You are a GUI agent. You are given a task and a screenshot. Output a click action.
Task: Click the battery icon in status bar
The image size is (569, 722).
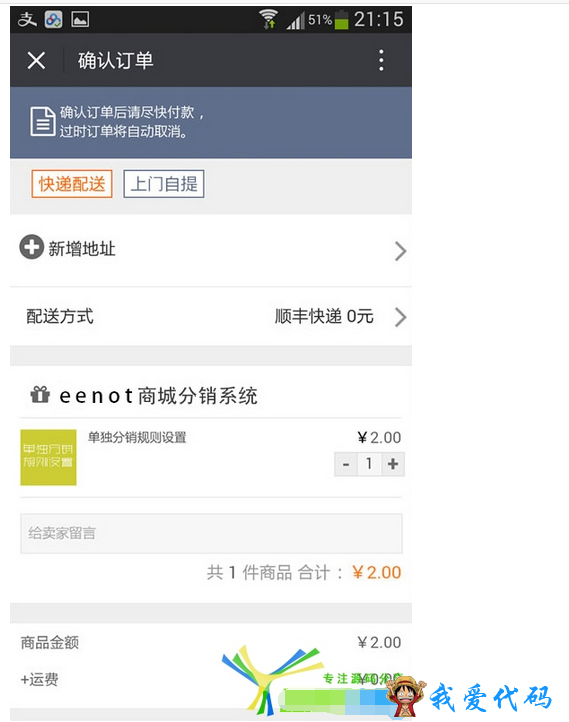(342, 20)
